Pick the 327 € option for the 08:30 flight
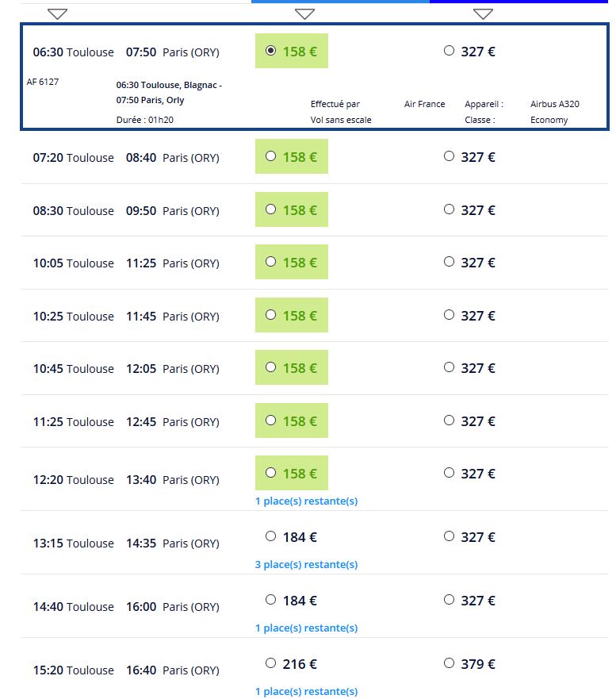This screenshot has height=699, width=616. pos(449,209)
